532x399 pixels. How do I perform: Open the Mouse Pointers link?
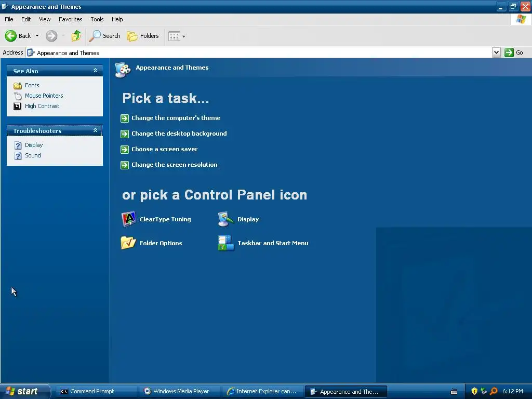click(x=44, y=96)
